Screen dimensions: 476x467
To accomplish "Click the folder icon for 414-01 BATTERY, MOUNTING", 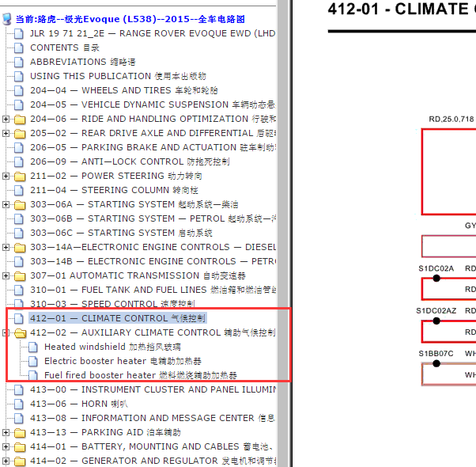I will pos(20,447).
